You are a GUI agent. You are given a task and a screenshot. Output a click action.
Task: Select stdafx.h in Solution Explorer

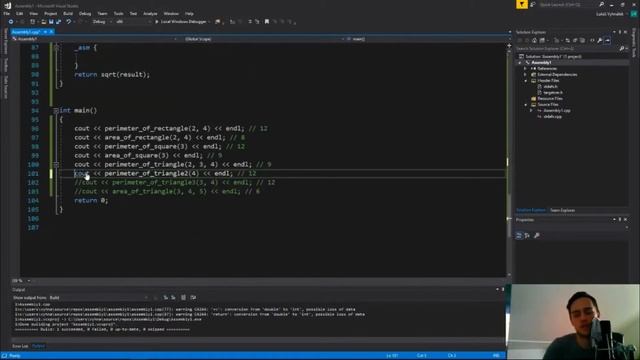click(550, 87)
